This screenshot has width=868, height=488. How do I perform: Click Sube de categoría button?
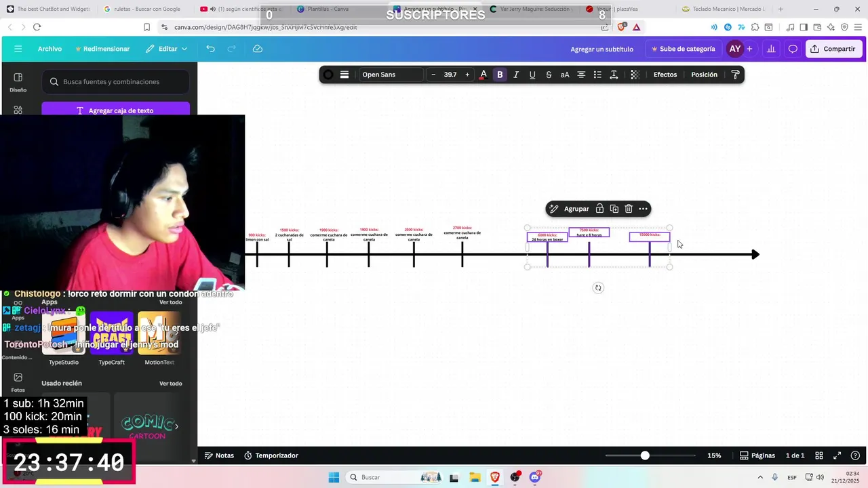click(x=683, y=49)
